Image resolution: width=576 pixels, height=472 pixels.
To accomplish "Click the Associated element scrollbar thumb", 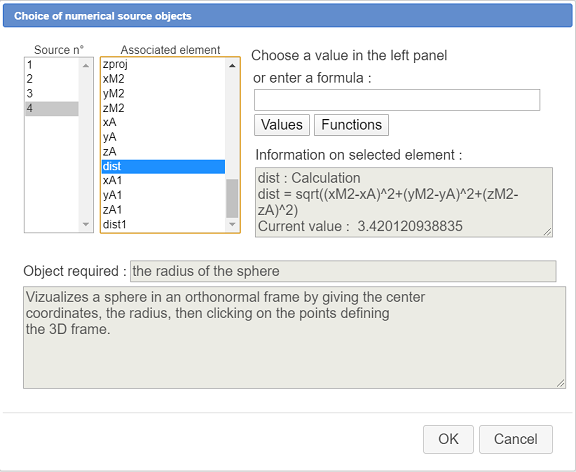I will click(232, 198).
